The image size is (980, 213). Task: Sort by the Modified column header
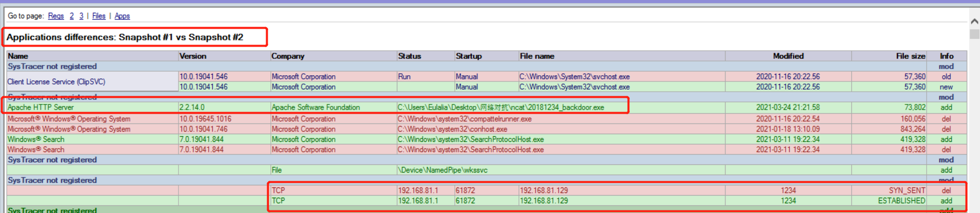[x=788, y=56]
